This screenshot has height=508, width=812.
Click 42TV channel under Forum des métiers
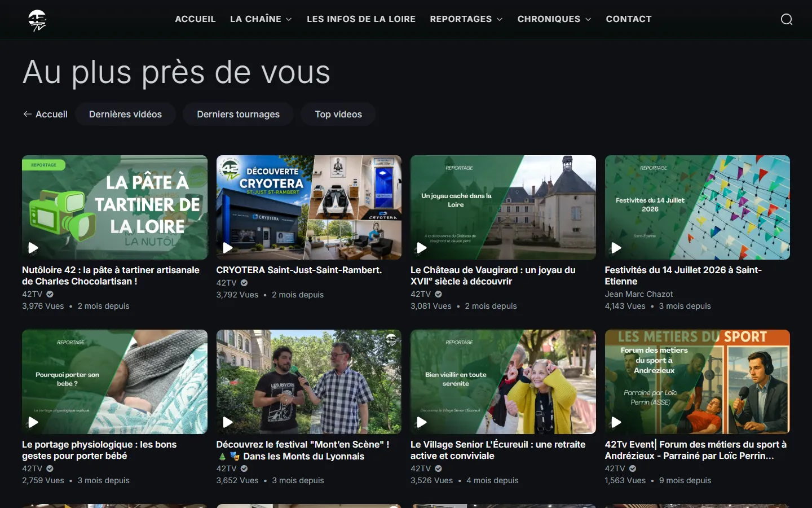[x=615, y=468]
